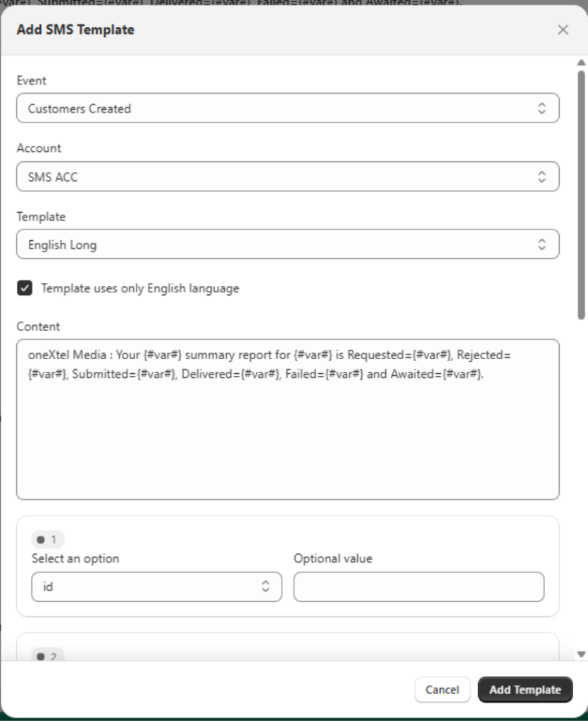The width and height of the screenshot is (588, 721).
Task: Close the Add SMS Template dialog
Action: tap(563, 30)
